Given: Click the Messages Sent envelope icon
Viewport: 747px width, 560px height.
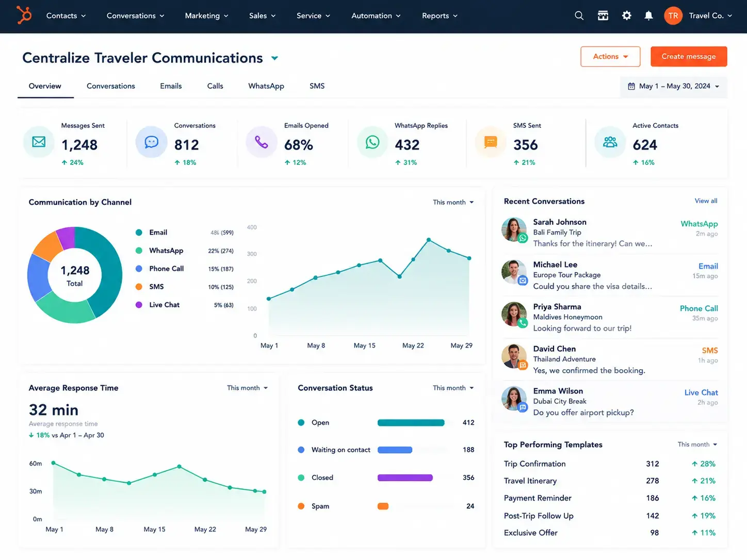Looking at the screenshot, I should [x=39, y=141].
